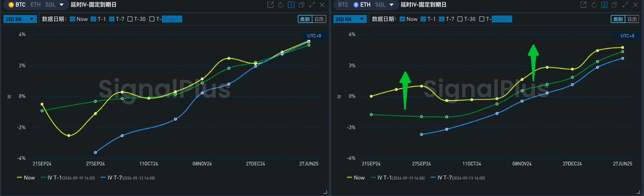The image size is (644, 196).
Task: Expand the coin selector arrow in BTC panel
Action: click(61, 5)
